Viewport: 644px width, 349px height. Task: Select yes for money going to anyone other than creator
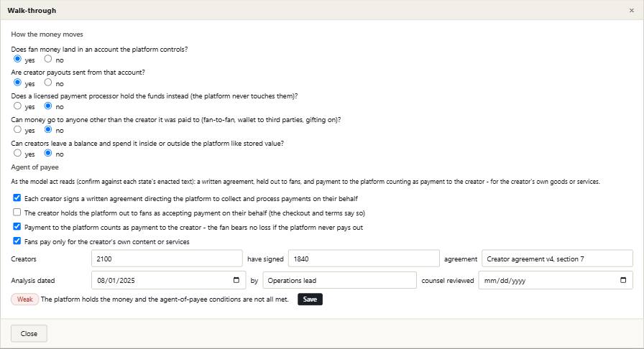point(17,129)
